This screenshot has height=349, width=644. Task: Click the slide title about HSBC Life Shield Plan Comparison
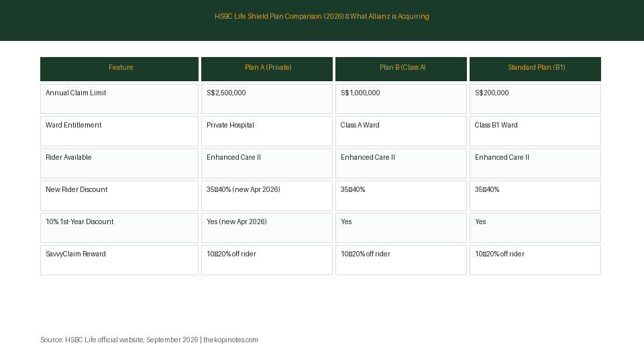pos(321,16)
